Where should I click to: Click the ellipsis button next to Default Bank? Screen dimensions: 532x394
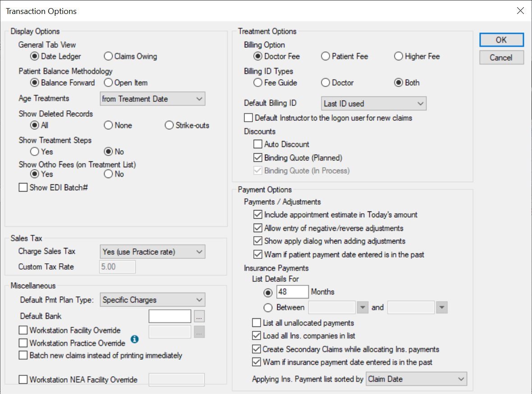point(200,316)
